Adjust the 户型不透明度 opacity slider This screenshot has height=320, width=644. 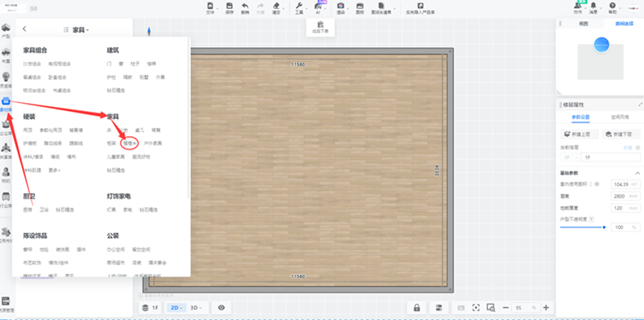[x=582, y=227]
